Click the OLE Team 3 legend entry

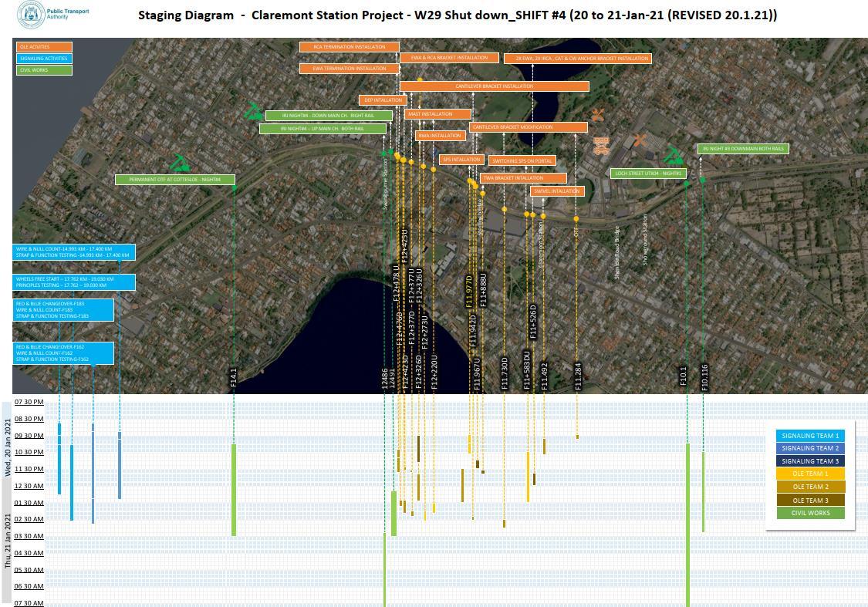pyautogui.click(x=810, y=501)
